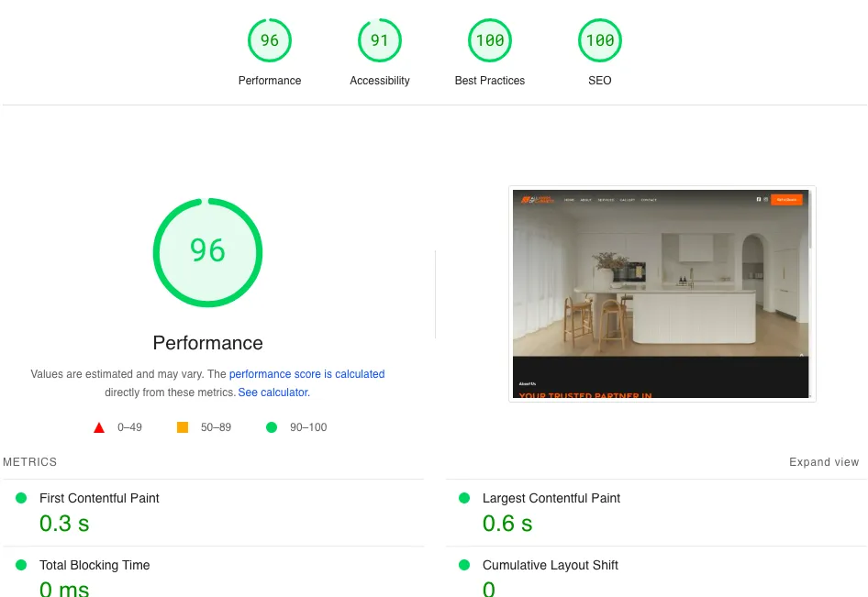Click the website screenshot thumbnail
The image size is (868, 597).
click(x=662, y=293)
